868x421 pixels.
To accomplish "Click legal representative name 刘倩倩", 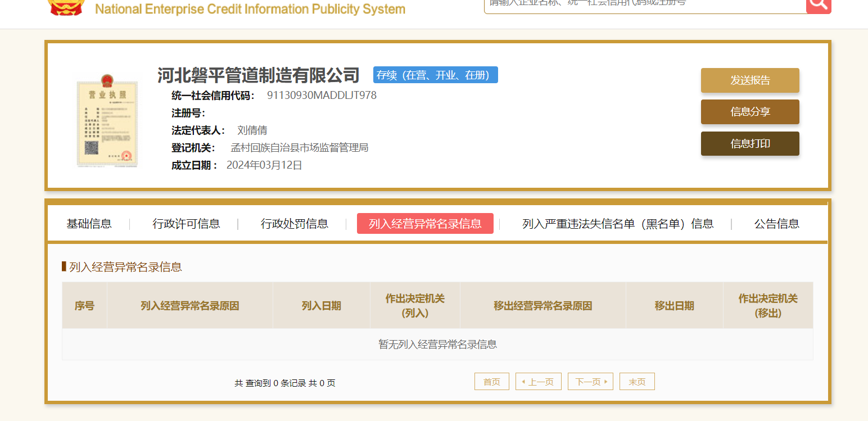I will pyautogui.click(x=252, y=130).
